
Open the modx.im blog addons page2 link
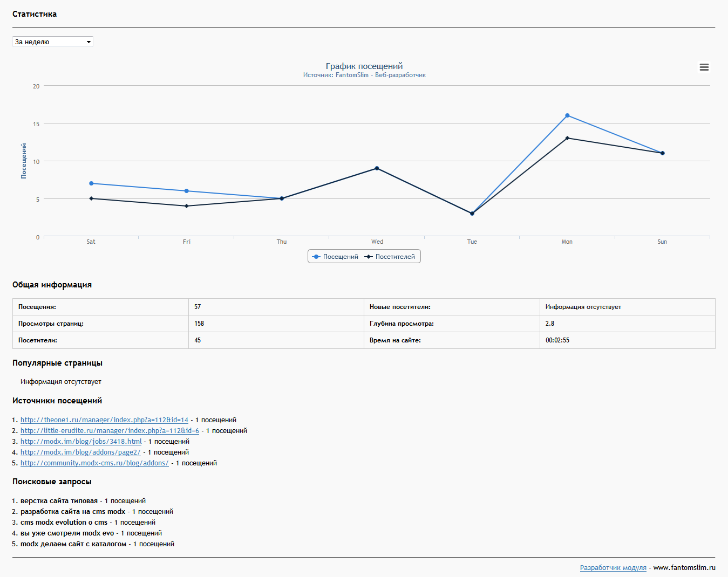(80, 452)
